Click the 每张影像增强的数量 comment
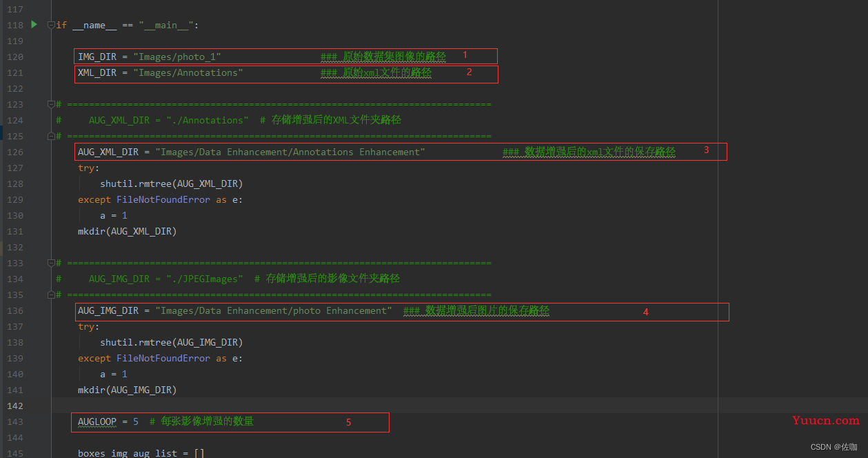The image size is (868, 458). (x=201, y=421)
